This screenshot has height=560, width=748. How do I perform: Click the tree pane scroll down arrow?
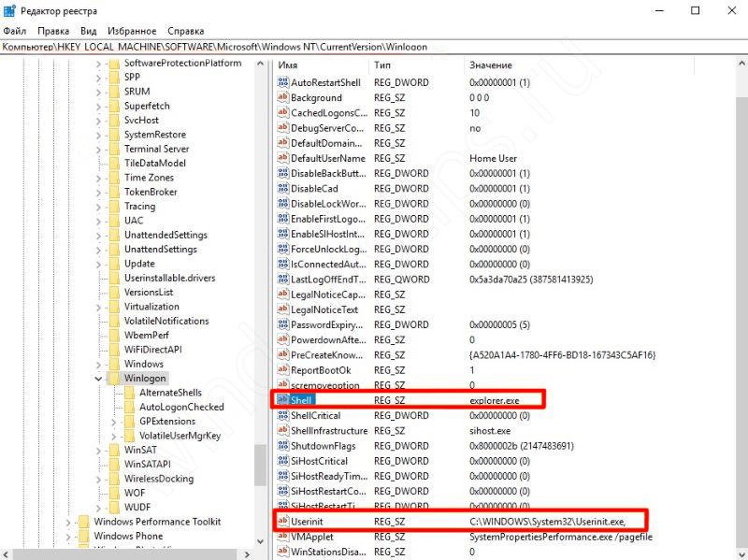click(x=260, y=541)
